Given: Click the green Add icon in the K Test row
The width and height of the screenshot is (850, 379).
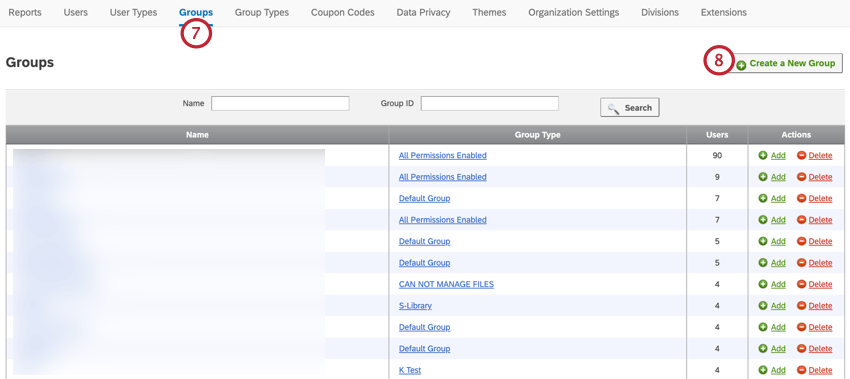Looking at the screenshot, I should pos(763,370).
